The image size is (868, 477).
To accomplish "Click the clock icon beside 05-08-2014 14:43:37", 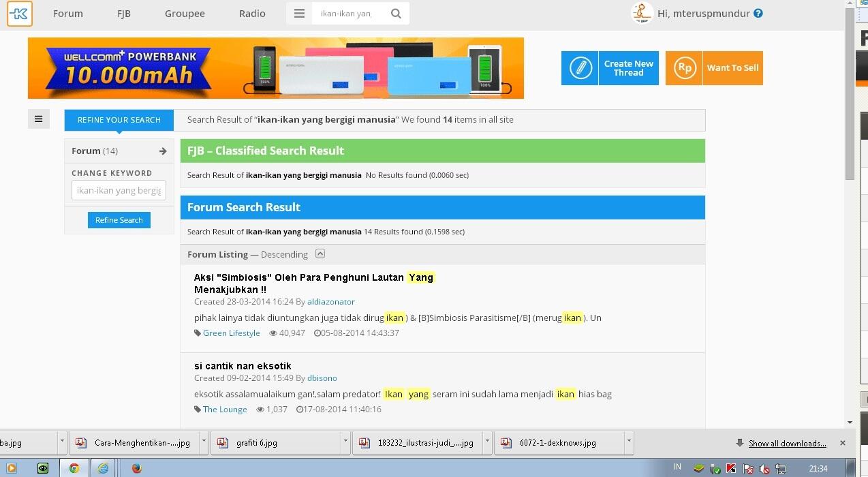I will click(x=317, y=333).
